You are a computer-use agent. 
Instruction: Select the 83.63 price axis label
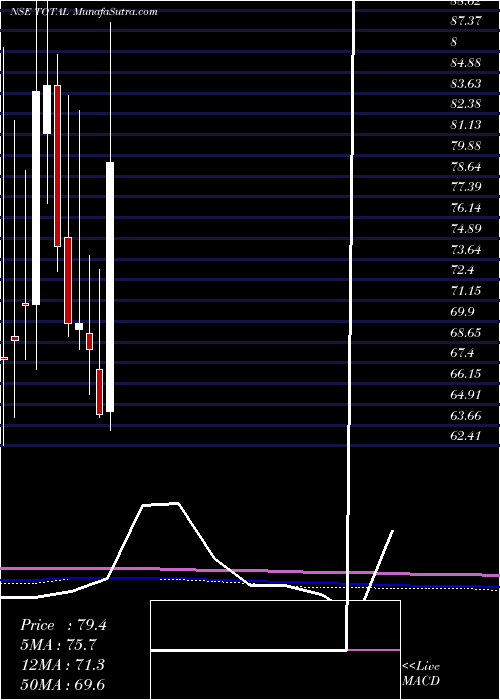466,83
